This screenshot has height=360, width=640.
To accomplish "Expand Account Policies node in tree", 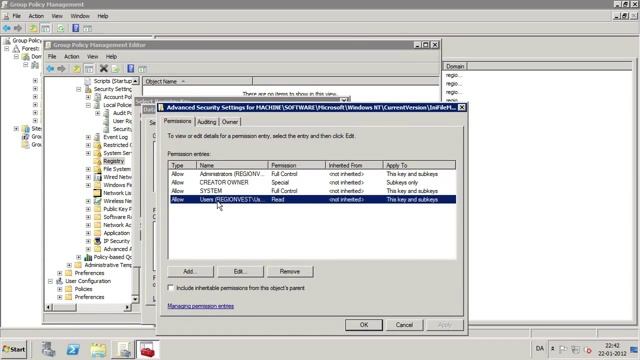I will tap(88, 97).
